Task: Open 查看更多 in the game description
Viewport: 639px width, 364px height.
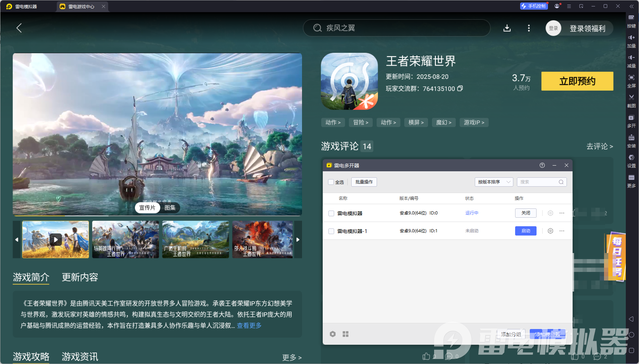Action: pos(249,325)
